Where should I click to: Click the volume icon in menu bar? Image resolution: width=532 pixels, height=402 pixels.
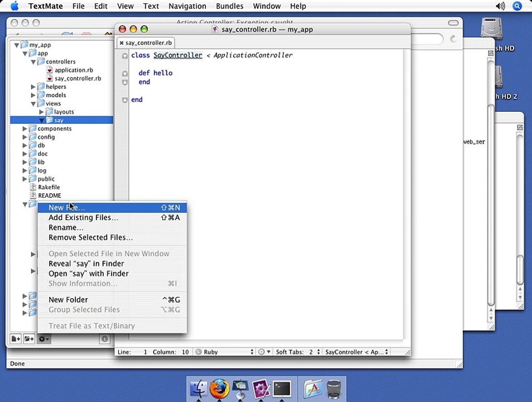pos(500,6)
